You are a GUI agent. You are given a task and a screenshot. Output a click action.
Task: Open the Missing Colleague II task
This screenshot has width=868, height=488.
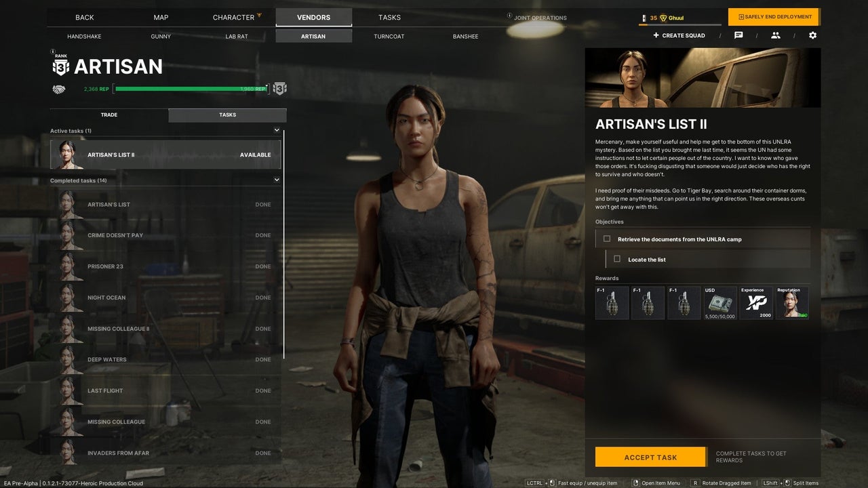(165, 329)
